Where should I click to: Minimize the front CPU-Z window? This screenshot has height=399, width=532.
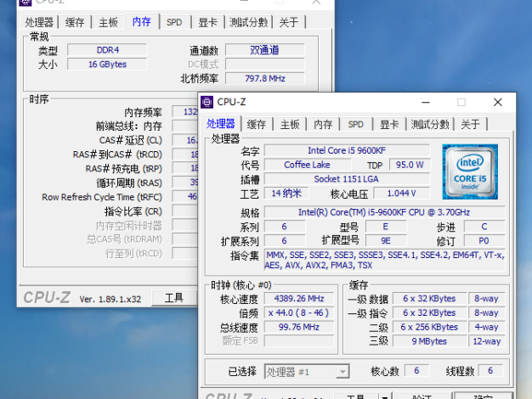point(426,102)
